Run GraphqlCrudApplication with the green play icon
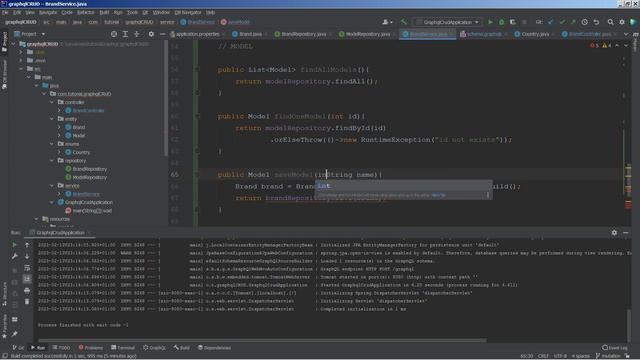 [x=490, y=22]
